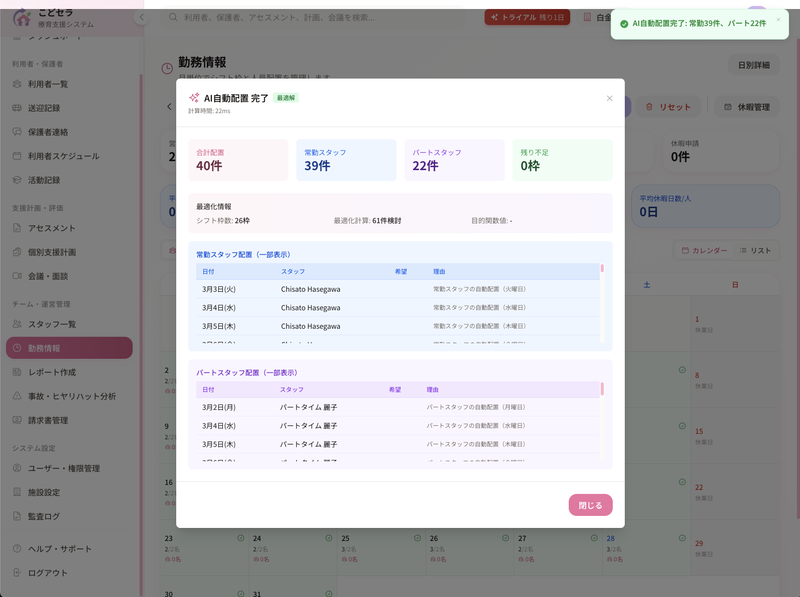This screenshot has width=800, height=597.
Task: Click 最適化計算: 61件検討 text
Action: 367,221
